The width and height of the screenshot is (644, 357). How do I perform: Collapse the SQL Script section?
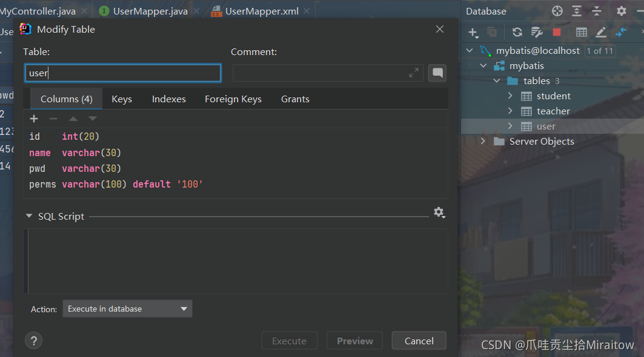(x=28, y=216)
